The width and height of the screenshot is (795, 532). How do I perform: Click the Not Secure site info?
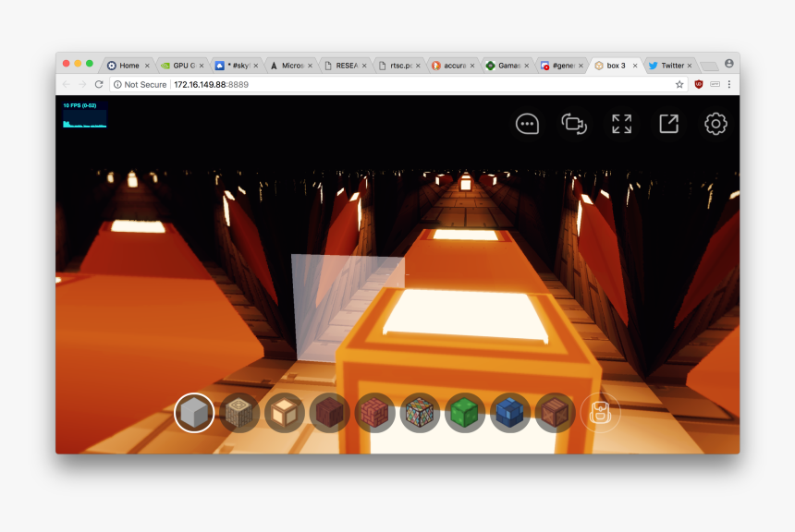140,85
